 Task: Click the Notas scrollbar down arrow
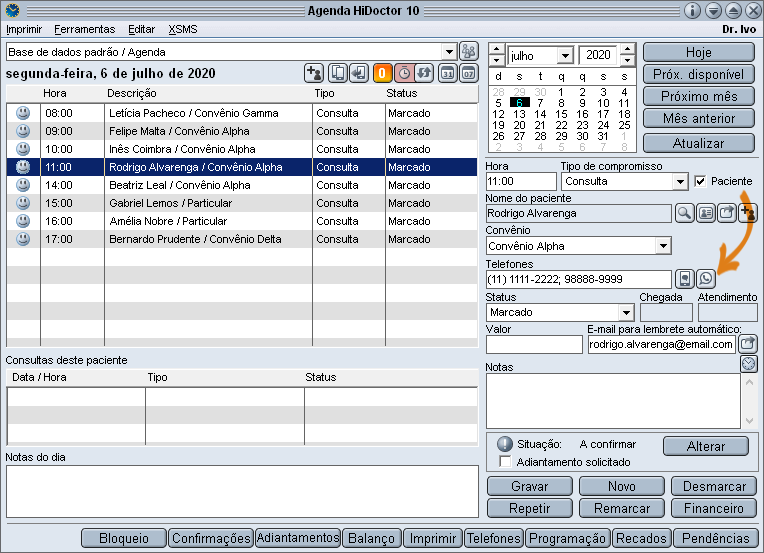click(749, 421)
